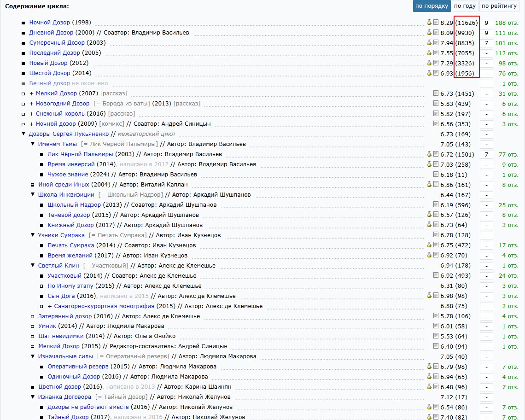Click the award medal icon for Одиночный Дозор
525x420 pixels.
[429, 376]
